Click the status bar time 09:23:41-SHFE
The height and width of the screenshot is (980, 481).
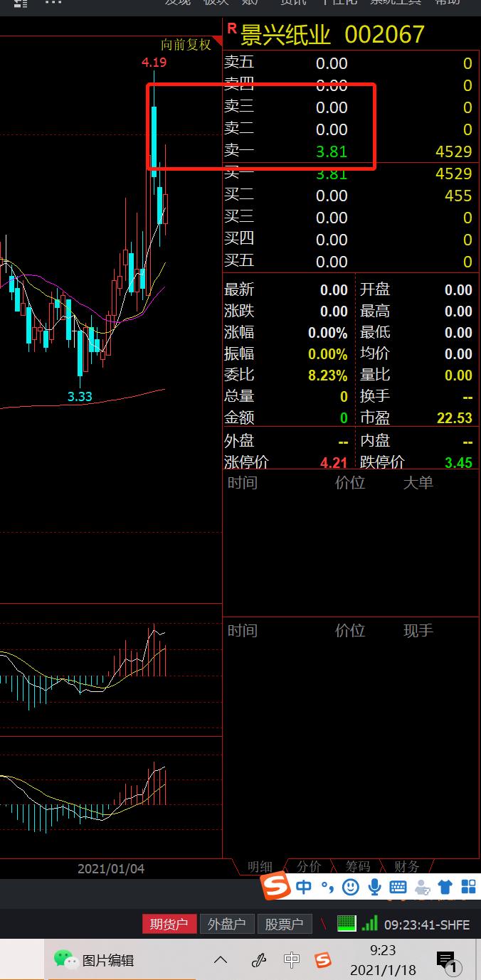pyautogui.click(x=427, y=925)
